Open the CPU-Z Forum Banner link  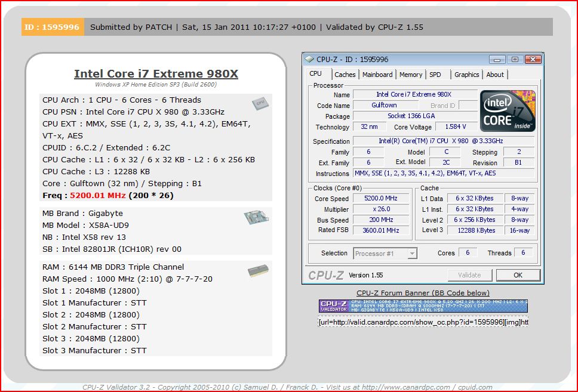coord(423,293)
